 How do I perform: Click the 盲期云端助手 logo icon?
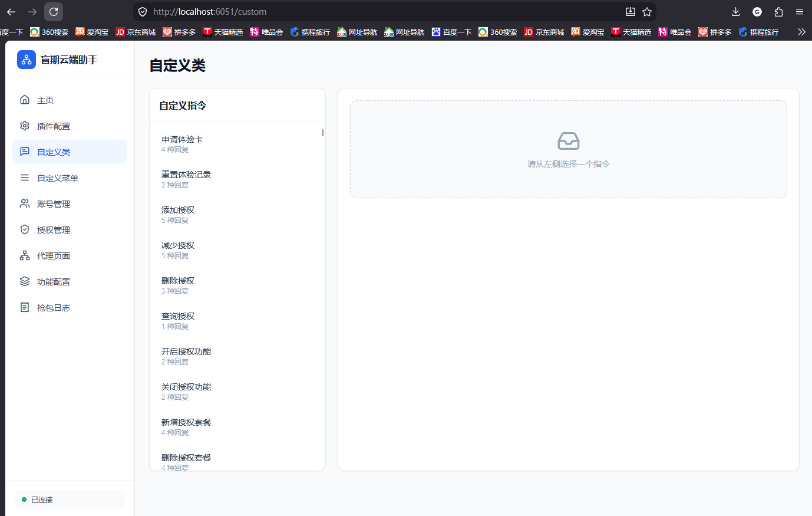tap(27, 60)
